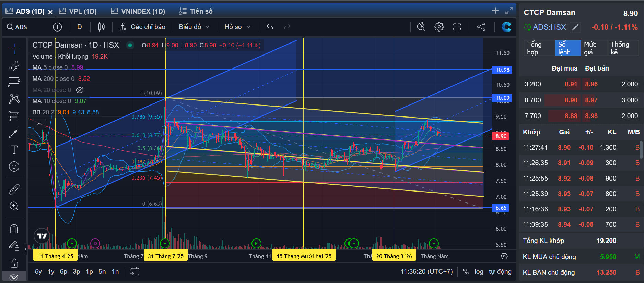Search symbol ADS in the chart toolbar
Screen dimensions: 644x283
click(17, 27)
